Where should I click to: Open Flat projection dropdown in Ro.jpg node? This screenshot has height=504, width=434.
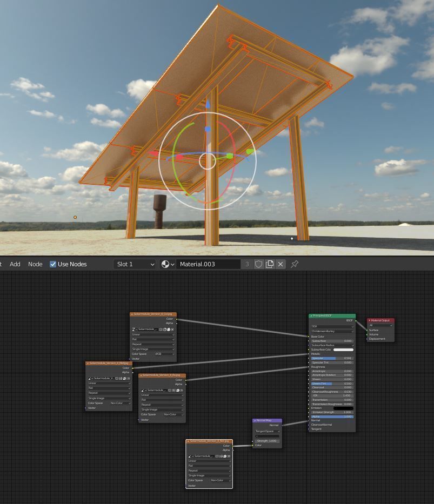pos(162,400)
